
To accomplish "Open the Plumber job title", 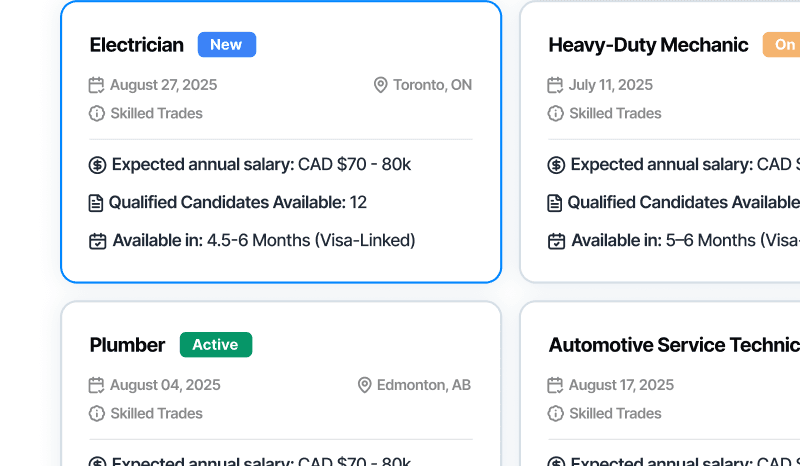I will pyautogui.click(x=127, y=345).
